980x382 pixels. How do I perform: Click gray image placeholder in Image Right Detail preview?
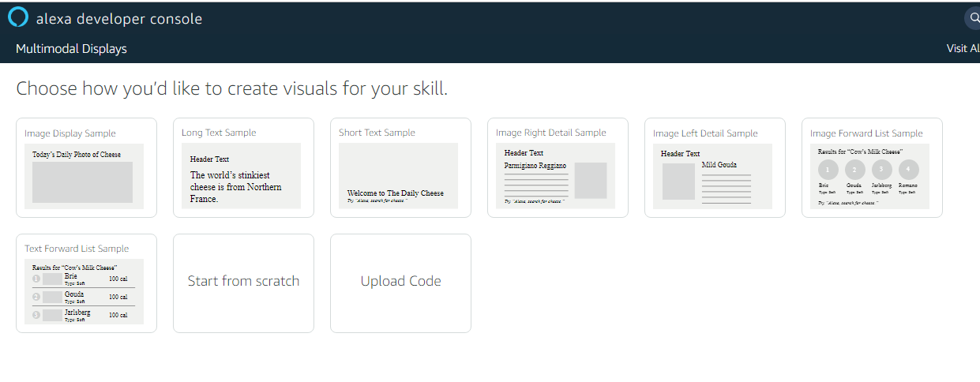(x=590, y=180)
